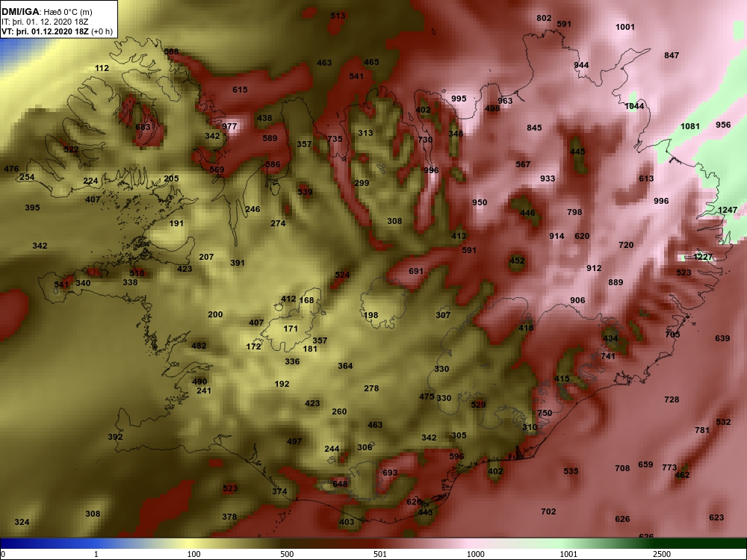Click the 501 label on the color scale
747x560 pixels.
[380, 554]
